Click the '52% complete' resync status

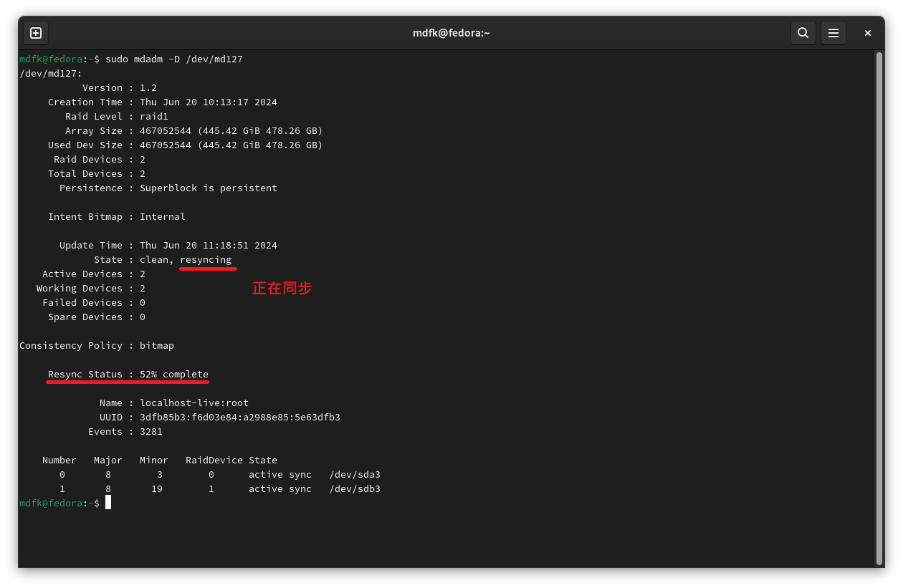[x=174, y=374]
